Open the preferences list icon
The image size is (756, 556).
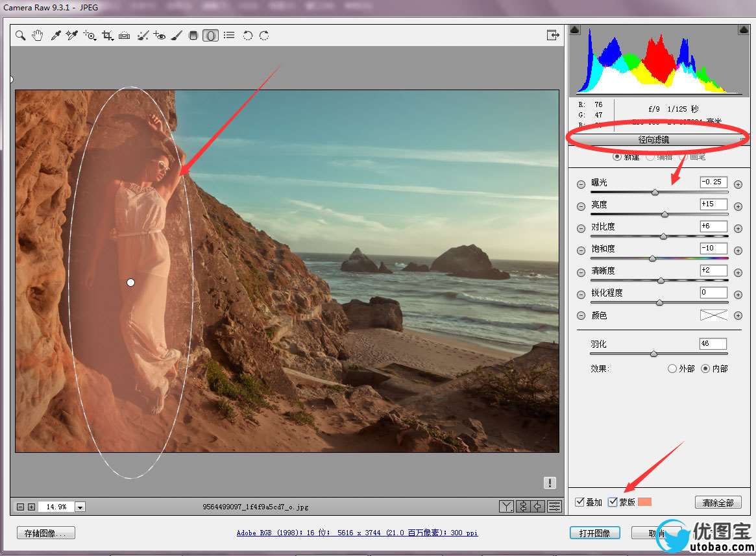click(229, 35)
